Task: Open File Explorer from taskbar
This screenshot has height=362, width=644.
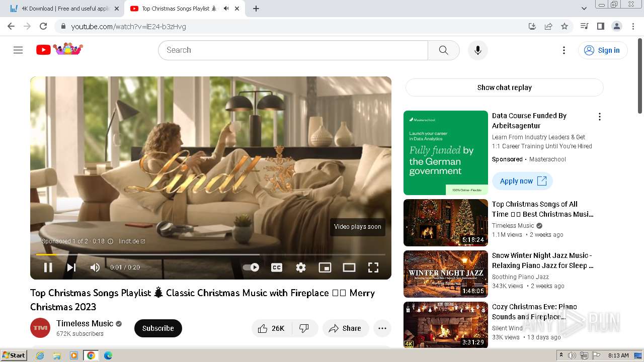Action: coord(57,355)
